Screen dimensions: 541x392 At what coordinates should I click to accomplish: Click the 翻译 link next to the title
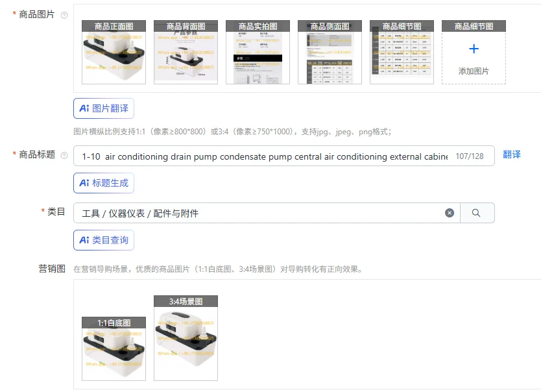[512, 154]
